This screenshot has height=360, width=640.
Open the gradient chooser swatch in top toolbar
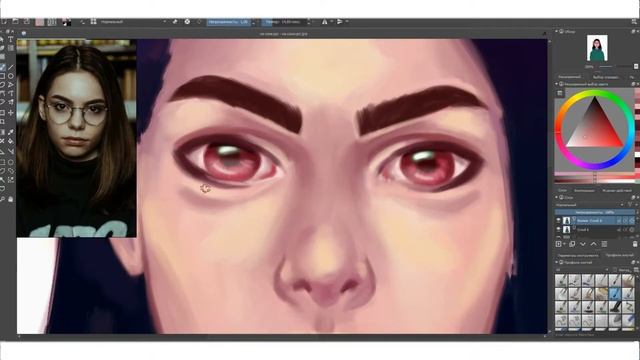click(x=40, y=22)
